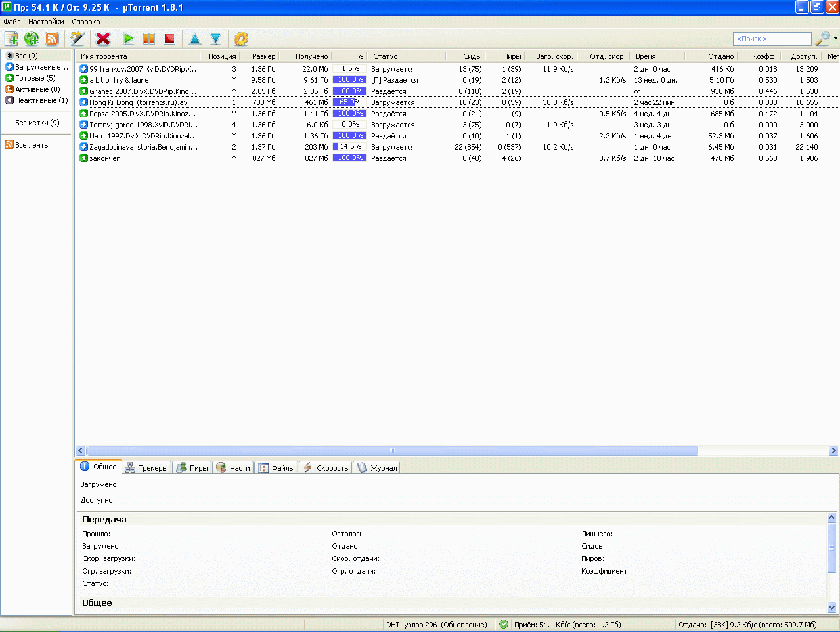
Task: Switch to the Трекеры tab
Action: click(146, 468)
